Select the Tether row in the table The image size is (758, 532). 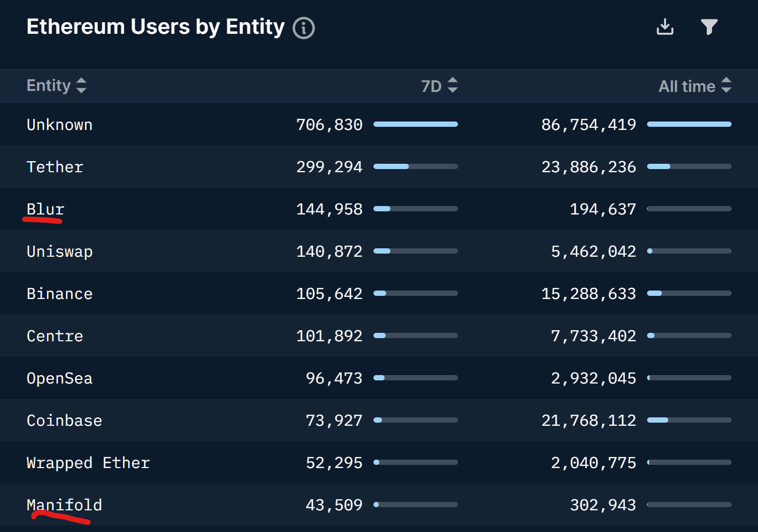pos(55,166)
